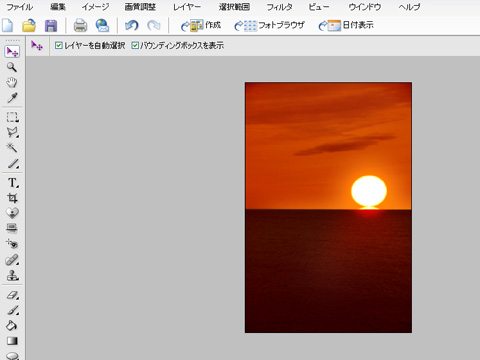The height and width of the screenshot is (360, 480).
Task: Select the Healing Brush bandage tool
Action: [12, 260]
